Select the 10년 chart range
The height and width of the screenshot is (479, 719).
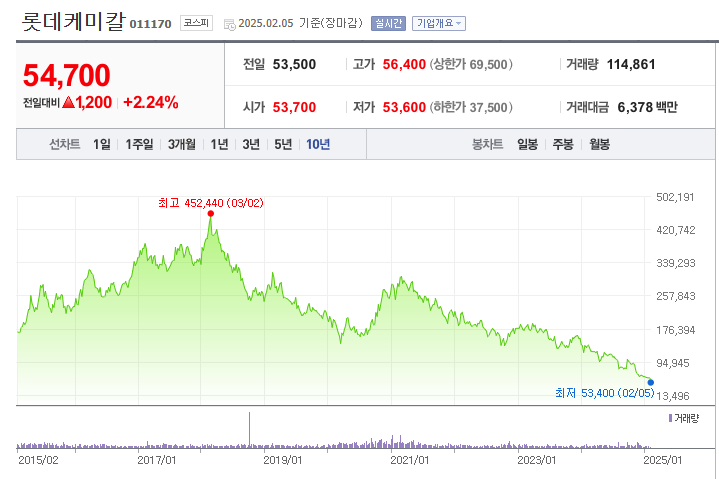pyautogui.click(x=318, y=144)
